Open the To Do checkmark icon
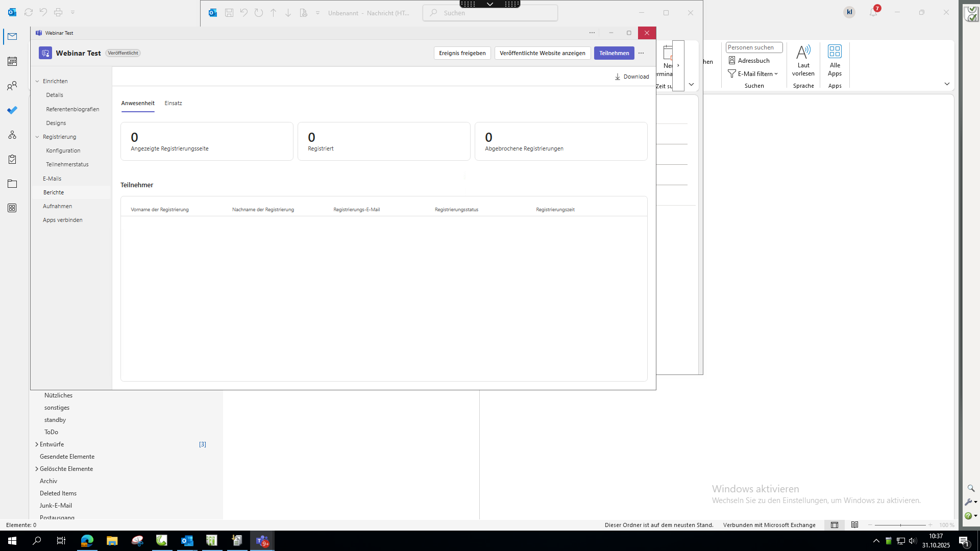 12,110
